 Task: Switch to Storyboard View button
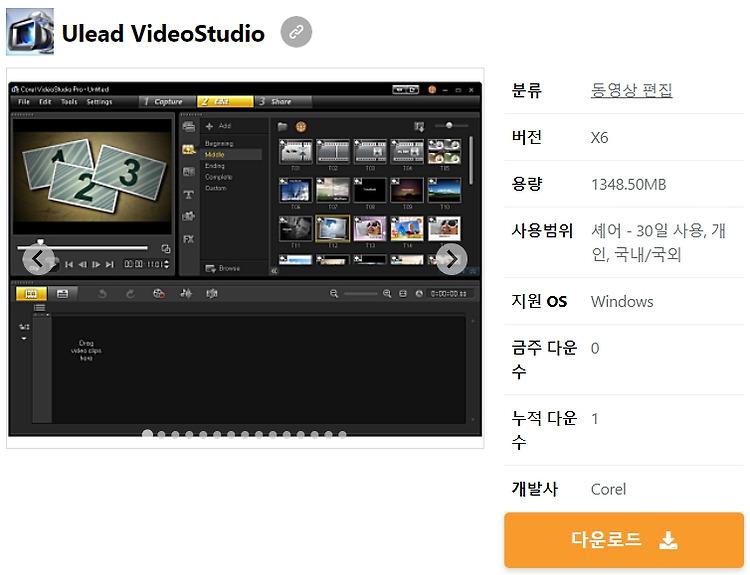[x=31, y=293]
